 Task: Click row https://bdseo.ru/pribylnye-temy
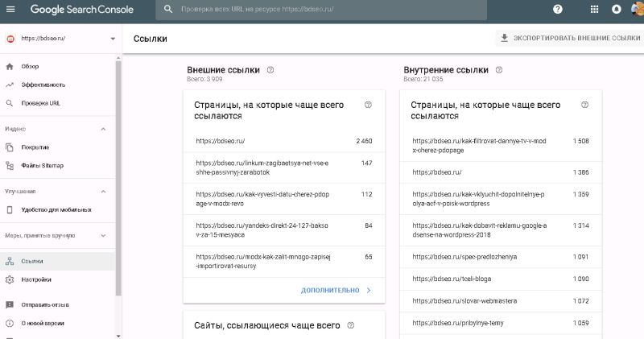point(501,324)
